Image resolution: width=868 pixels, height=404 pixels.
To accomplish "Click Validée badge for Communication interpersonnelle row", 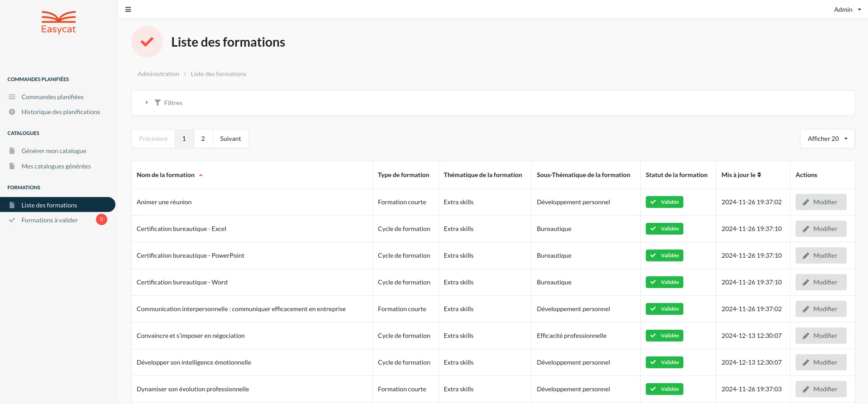I will [x=664, y=309].
